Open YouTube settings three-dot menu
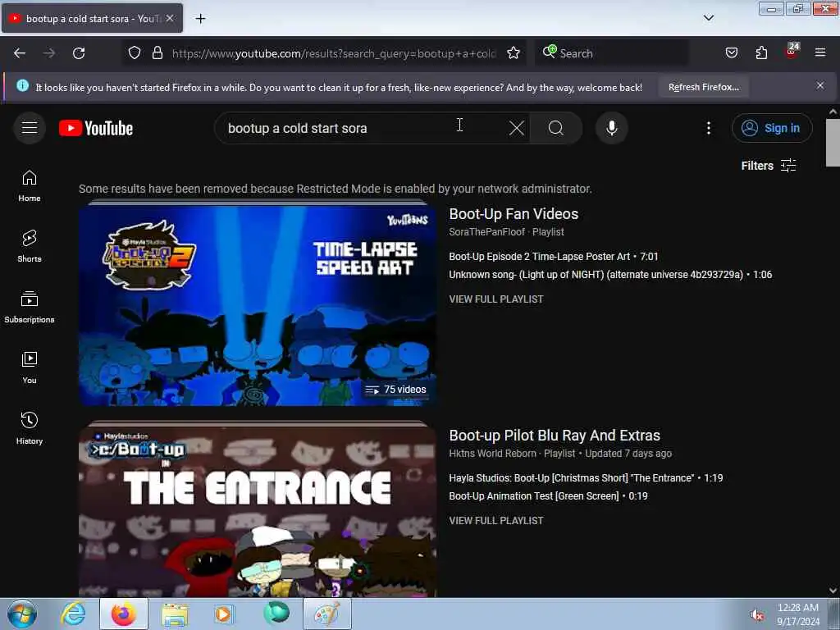Viewport: 840px width, 630px height. point(708,128)
